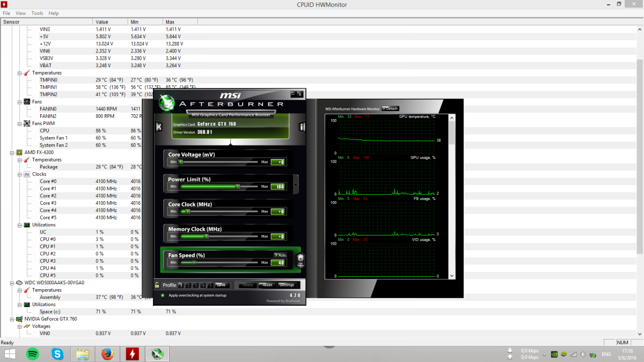Click the Apply button in Afterburner
The height and width of the screenshot is (362, 644).
click(x=247, y=285)
